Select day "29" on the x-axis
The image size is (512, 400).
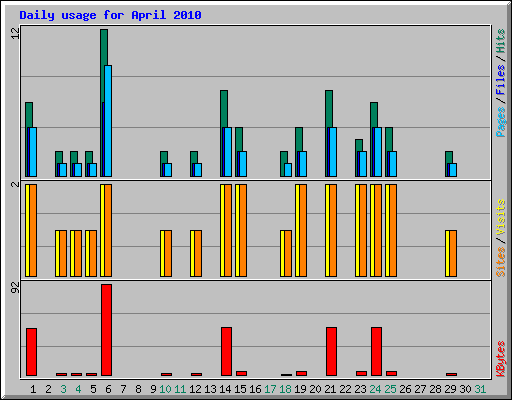pos(450,389)
